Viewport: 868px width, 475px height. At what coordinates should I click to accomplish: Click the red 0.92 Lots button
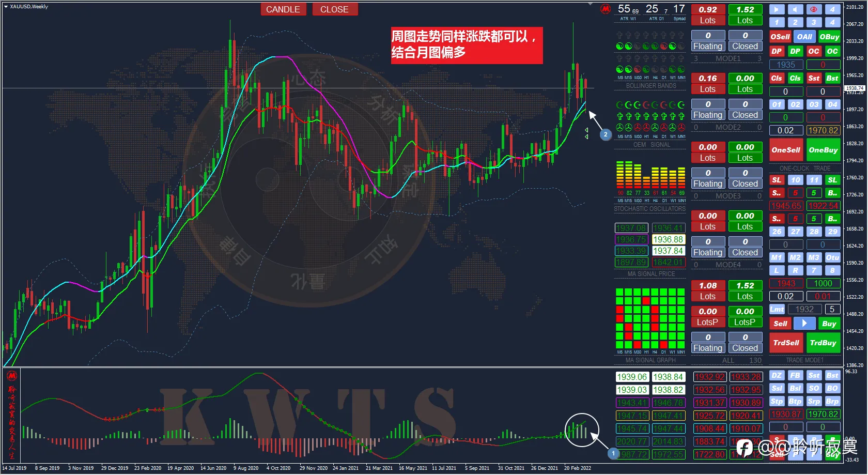[x=708, y=15]
